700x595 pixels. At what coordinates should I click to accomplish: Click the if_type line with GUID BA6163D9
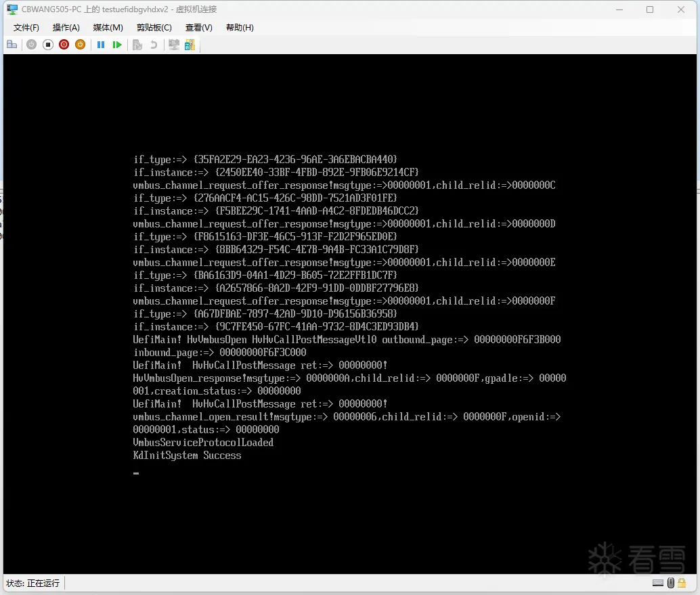click(265, 275)
